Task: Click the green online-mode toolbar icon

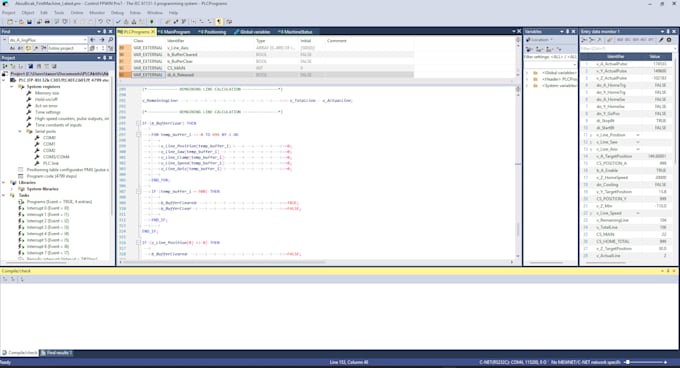Action: pyautogui.click(x=152, y=21)
